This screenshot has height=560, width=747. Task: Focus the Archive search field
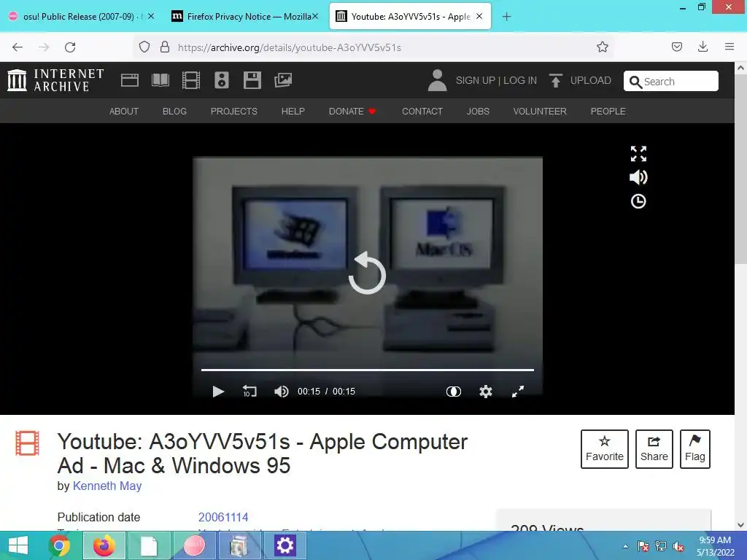point(671,81)
